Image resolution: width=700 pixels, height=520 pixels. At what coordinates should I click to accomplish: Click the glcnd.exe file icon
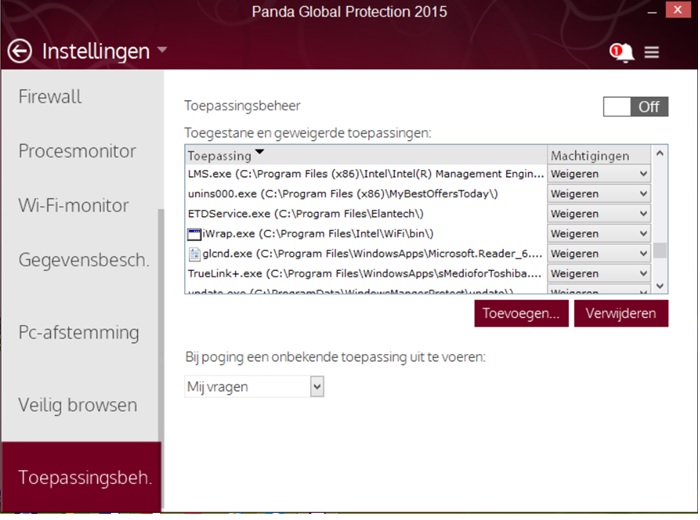194,254
